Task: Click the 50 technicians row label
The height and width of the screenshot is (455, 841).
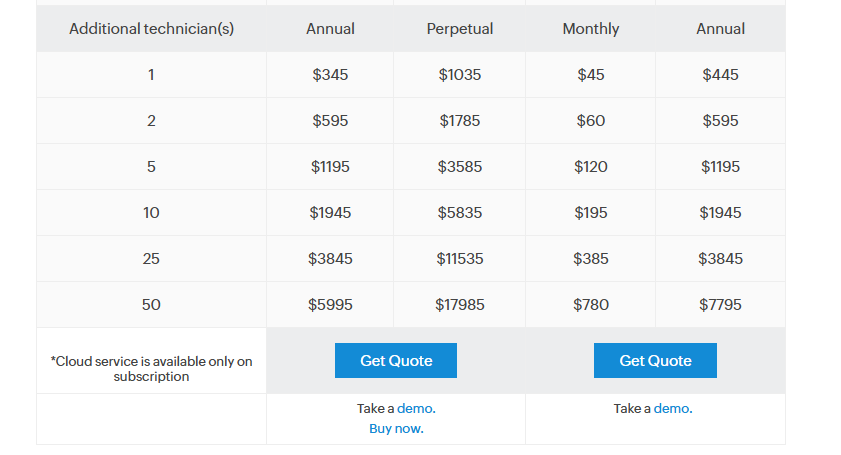Action: (151, 305)
